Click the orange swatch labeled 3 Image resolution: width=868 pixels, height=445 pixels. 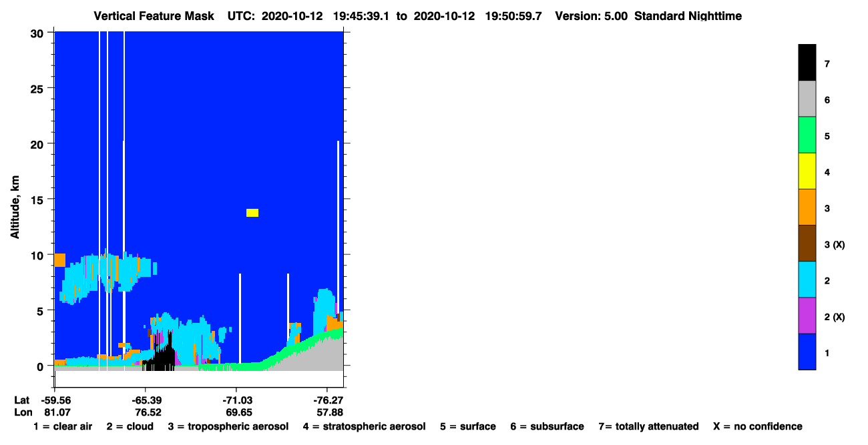click(x=807, y=207)
